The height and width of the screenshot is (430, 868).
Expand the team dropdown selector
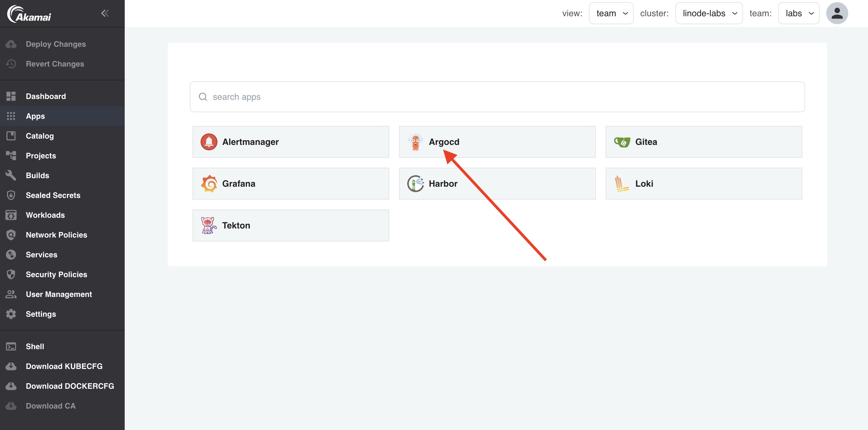[x=798, y=12]
